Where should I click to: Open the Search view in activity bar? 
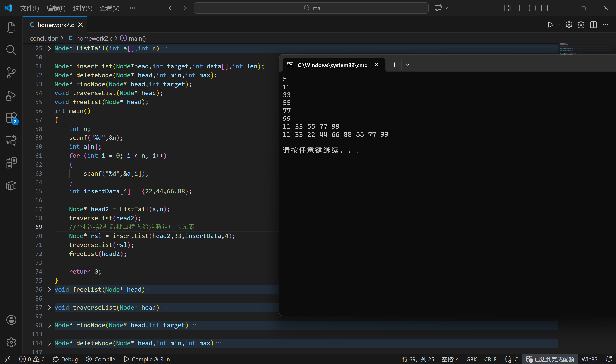click(x=11, y=50)
